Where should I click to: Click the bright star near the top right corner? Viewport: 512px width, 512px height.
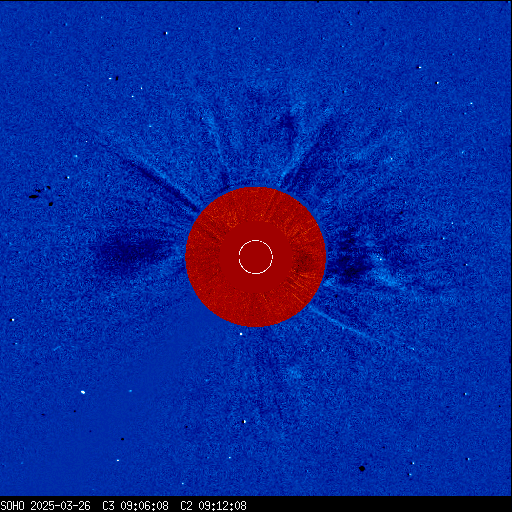click(x=419, y=67)
